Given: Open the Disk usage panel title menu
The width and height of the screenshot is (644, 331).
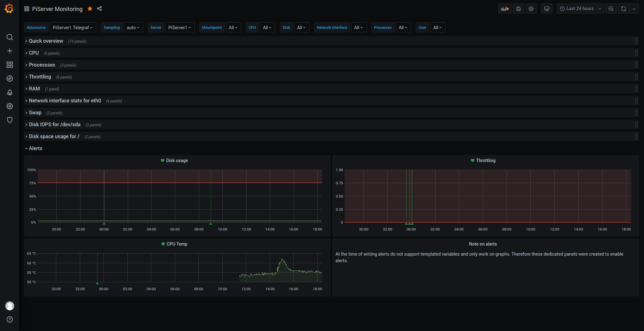Looking at the screenshot, I should tap(177, 160).
